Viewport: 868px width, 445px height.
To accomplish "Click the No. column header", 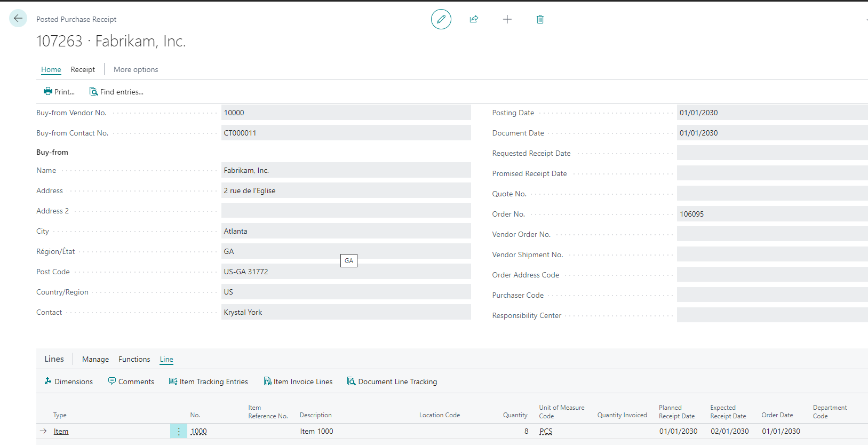I will click(x=195, y=415).
